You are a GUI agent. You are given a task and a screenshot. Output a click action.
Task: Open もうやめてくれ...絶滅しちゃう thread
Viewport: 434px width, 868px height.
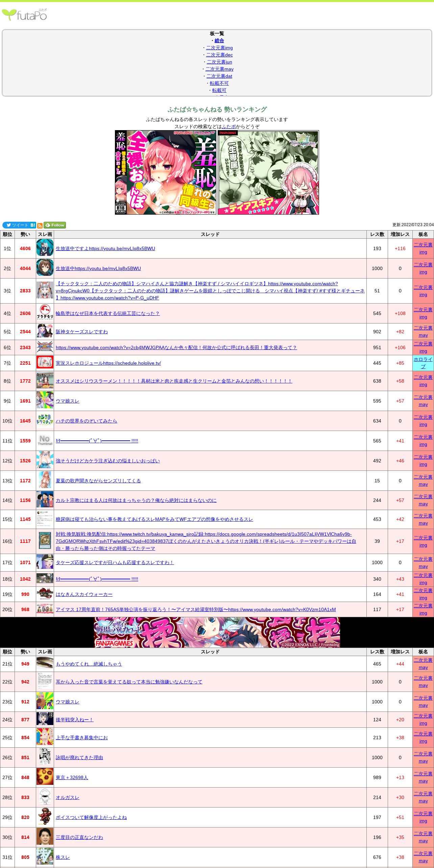(x=89, y=664)
